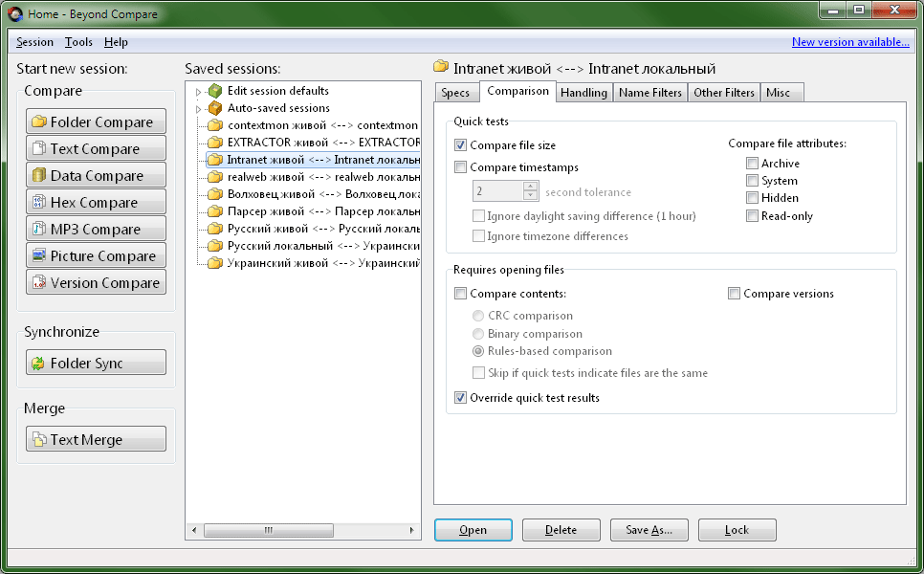Click the saved sessions horizontal scrollbar thumb

click(x=269, y=530)
